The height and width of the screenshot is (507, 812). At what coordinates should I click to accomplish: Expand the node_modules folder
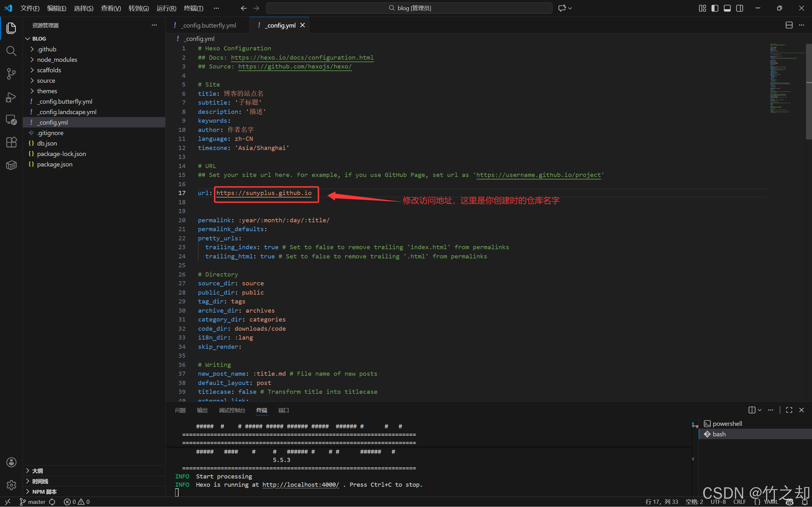[x=57, y=59]
